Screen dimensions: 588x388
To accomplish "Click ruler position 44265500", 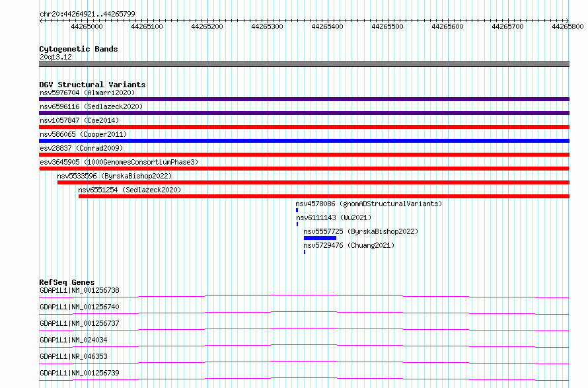I will coord(387,26).
